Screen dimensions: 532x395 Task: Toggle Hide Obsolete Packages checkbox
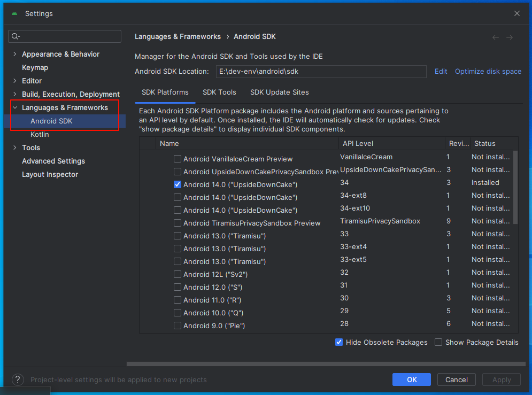(x=338, y=342)
